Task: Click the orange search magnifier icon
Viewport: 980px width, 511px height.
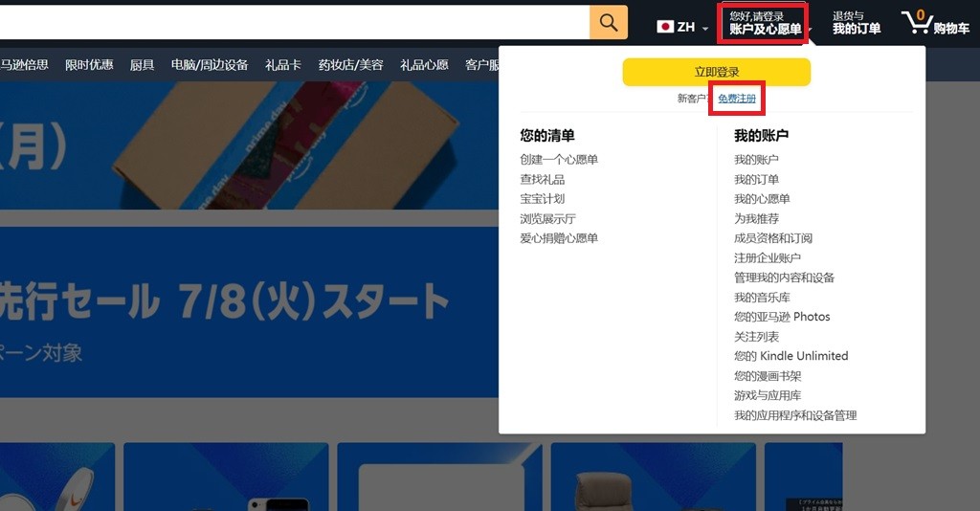Action: (x=608, y=23)
